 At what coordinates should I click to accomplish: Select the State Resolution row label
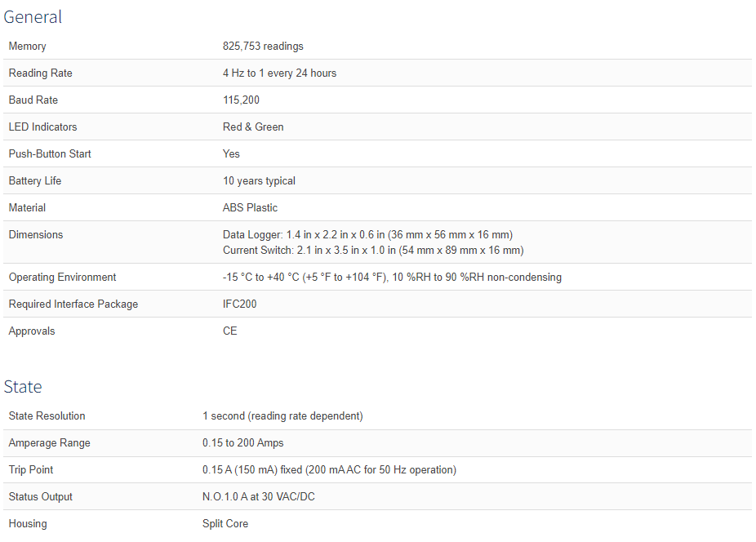(x=47, y=416)
